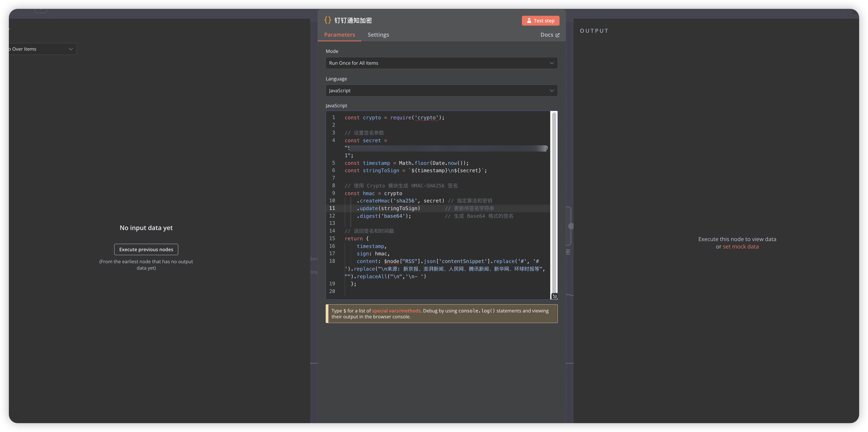The width and height of the screenshot is (868, 432).
Task: Click the code node curly braces icon
Action: 327,20
